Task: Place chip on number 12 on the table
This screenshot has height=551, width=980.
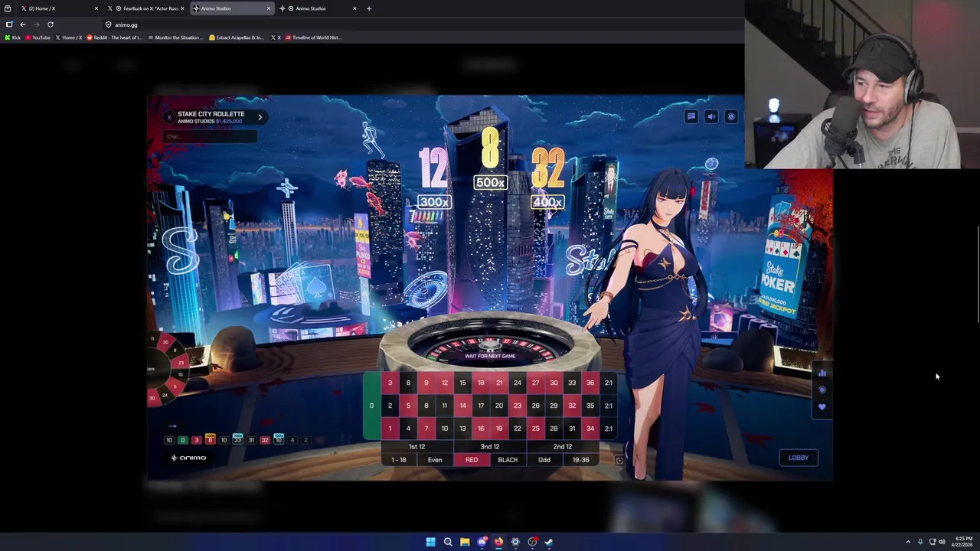Action: [445, 383]
